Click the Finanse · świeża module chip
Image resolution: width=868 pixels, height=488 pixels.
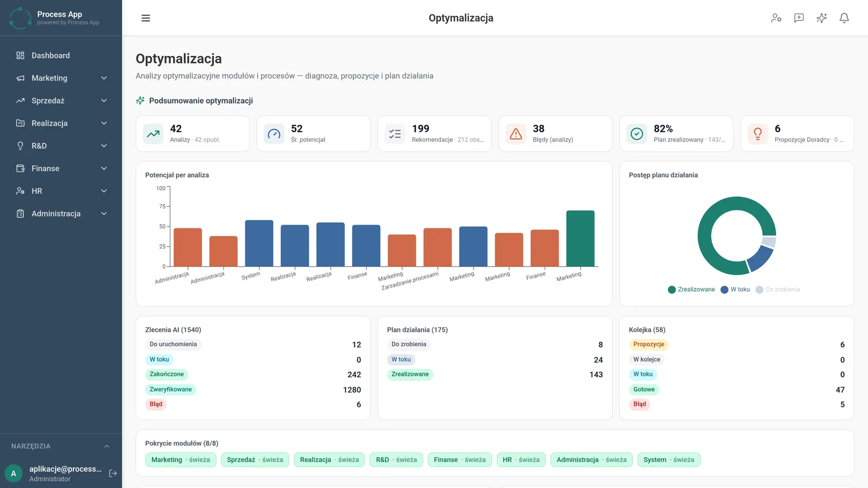[459, 460]
